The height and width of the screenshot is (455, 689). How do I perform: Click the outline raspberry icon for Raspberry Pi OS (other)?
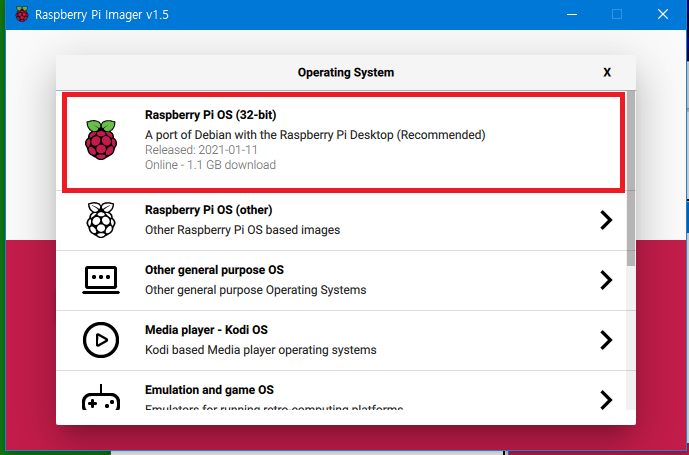tap(101, 220)
